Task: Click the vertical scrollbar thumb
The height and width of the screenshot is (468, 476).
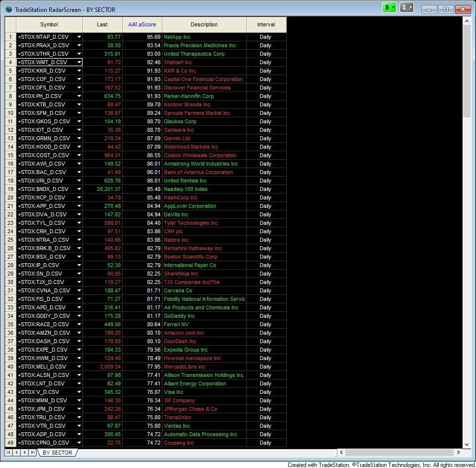Action: [467, 70]
